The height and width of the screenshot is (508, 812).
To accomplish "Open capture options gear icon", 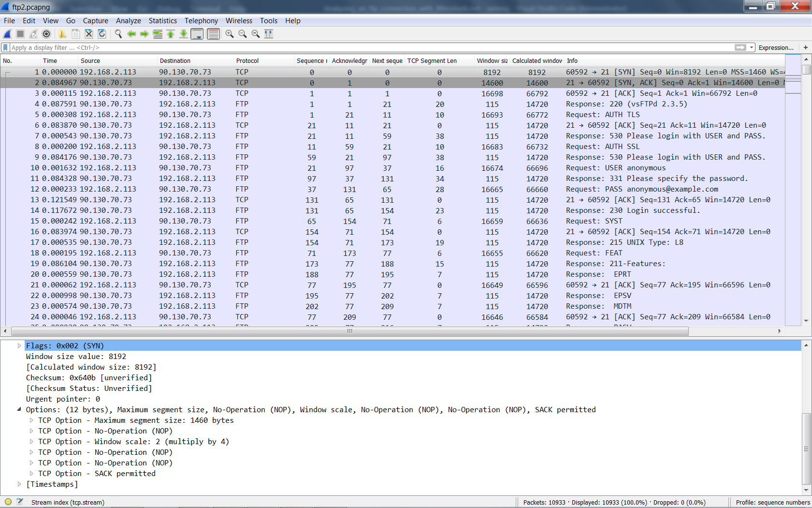I will pos(46,34).
